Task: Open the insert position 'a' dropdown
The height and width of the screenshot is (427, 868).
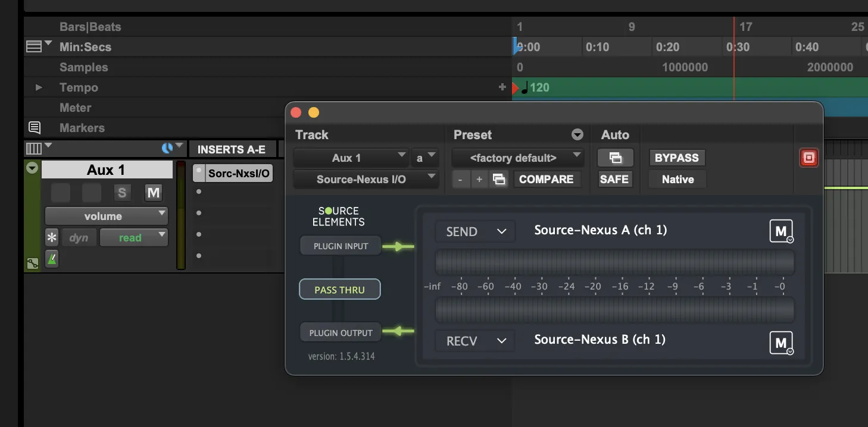Action: tap(425, 158)
